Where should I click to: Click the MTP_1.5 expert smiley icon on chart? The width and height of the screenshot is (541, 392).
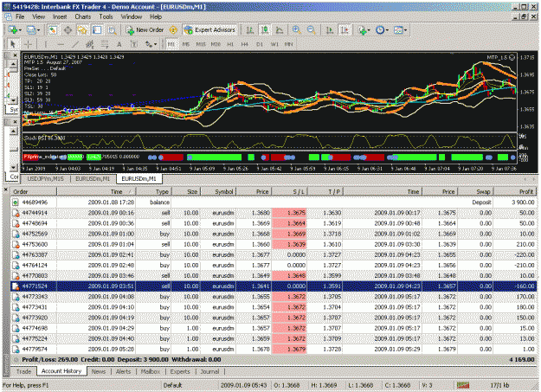[512, 57]
